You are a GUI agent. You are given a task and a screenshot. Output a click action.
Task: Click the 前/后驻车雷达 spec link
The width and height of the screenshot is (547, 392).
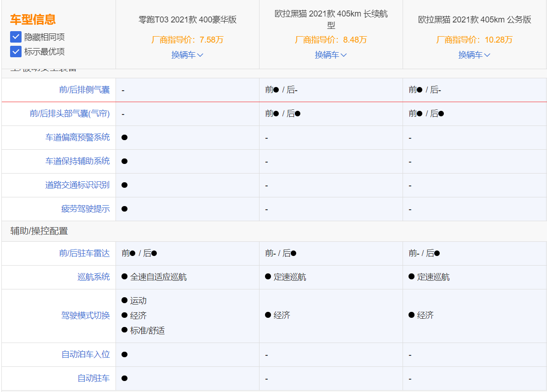[84, 253]
